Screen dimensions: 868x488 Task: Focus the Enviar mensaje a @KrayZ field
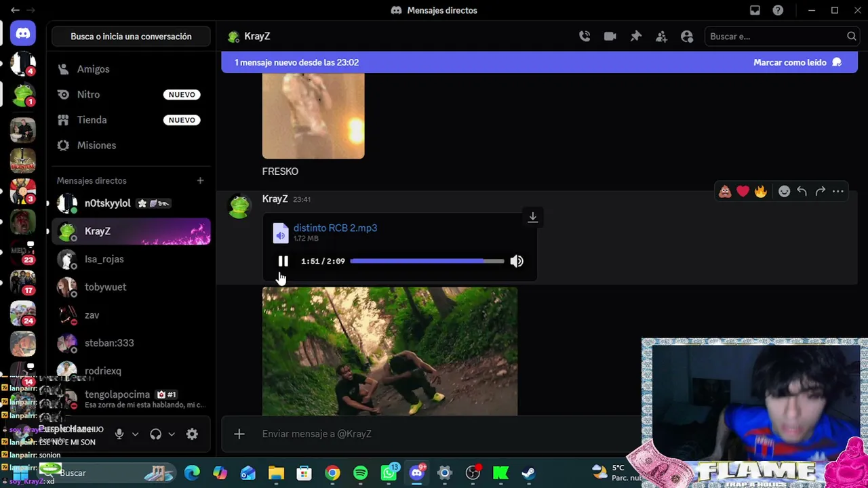click(x=448, y=434)
